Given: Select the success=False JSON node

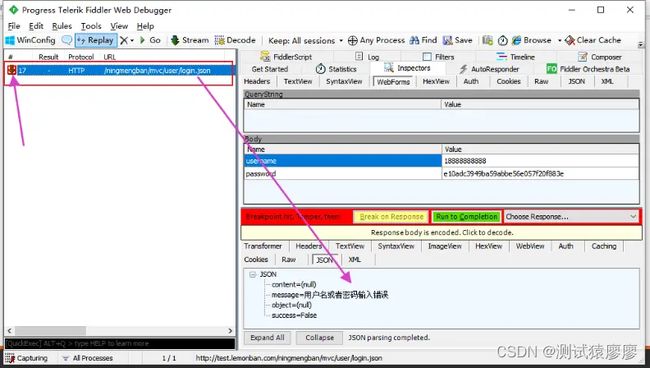Looking at the screenshot, I should [294, 315].
